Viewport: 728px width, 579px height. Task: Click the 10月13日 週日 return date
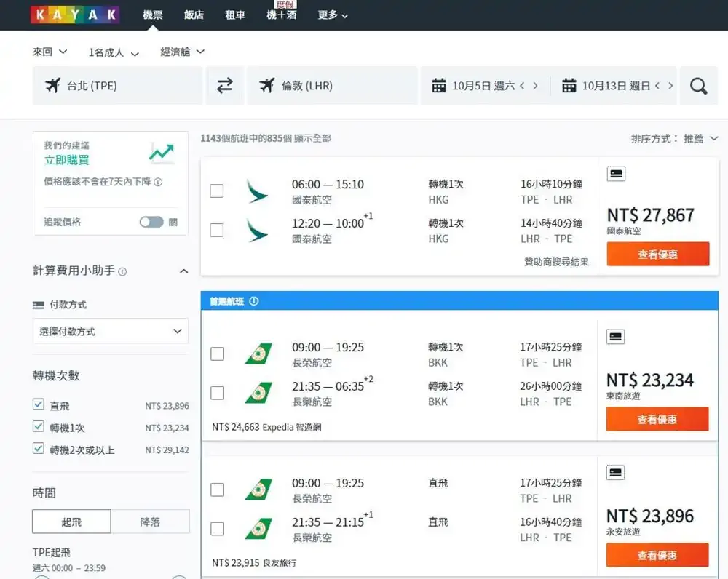click(616, 86)
